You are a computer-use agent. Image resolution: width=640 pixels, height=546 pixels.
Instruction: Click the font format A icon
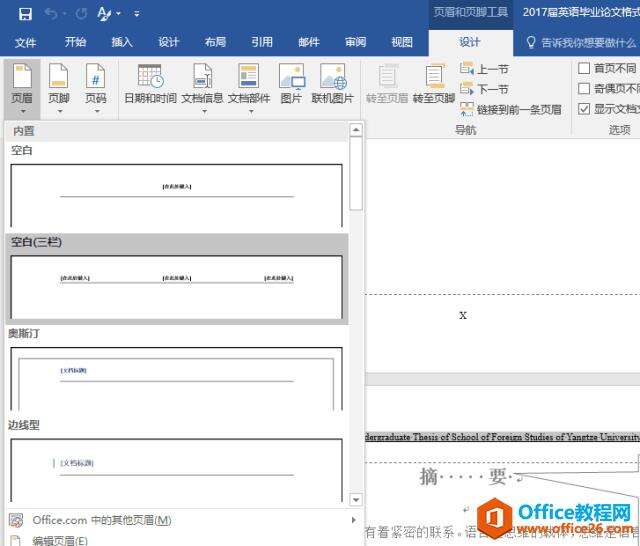pos(104,14)
